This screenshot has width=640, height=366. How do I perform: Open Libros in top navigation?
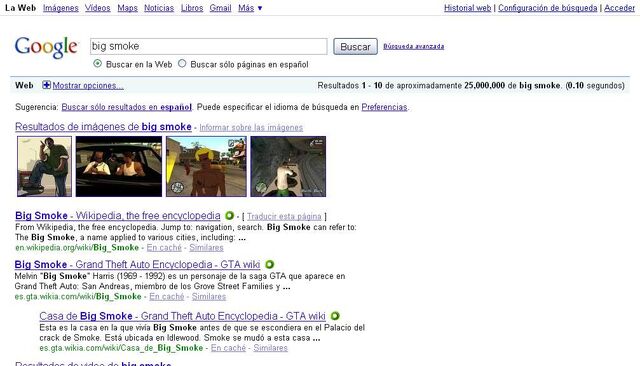[192, 8]
